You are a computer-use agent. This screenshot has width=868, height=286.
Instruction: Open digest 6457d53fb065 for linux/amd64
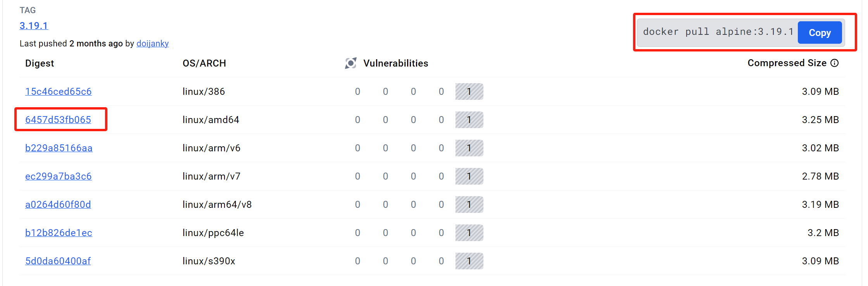pyautogui.click(x=58, y=120)
